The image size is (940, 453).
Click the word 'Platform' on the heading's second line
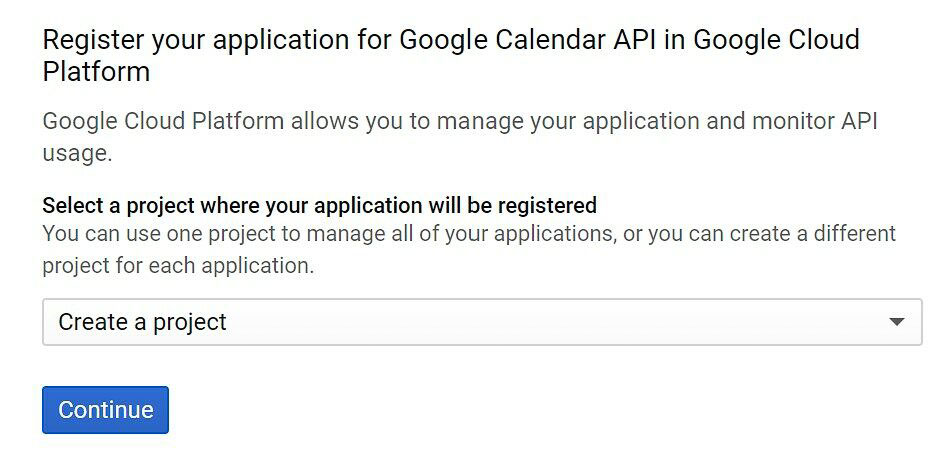coord(96,72)
